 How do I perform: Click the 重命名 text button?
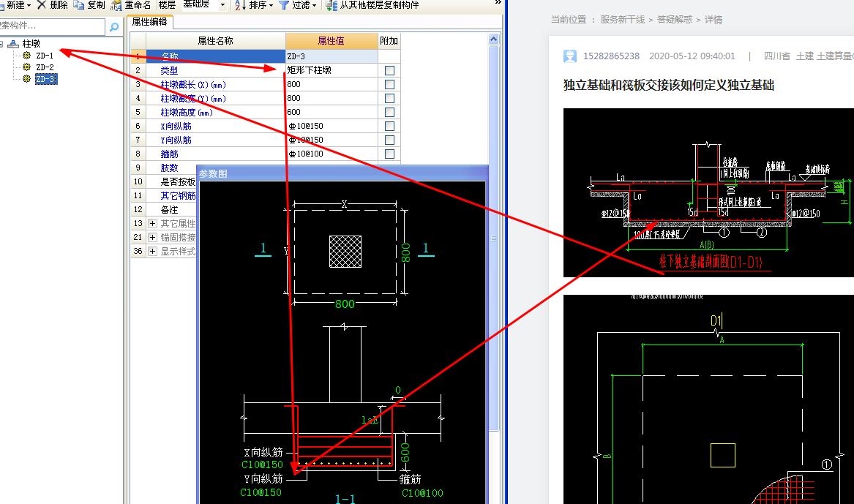tap(138, 5)
